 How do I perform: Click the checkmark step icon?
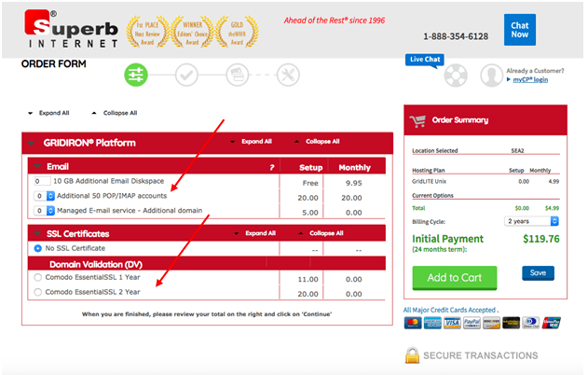click(186, 75)
